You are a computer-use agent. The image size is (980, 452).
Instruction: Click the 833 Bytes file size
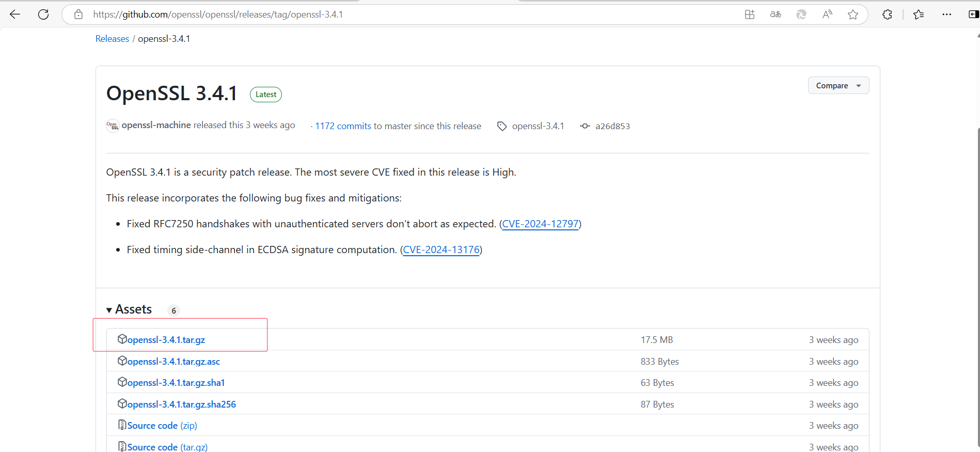click(x=660, y=362)
